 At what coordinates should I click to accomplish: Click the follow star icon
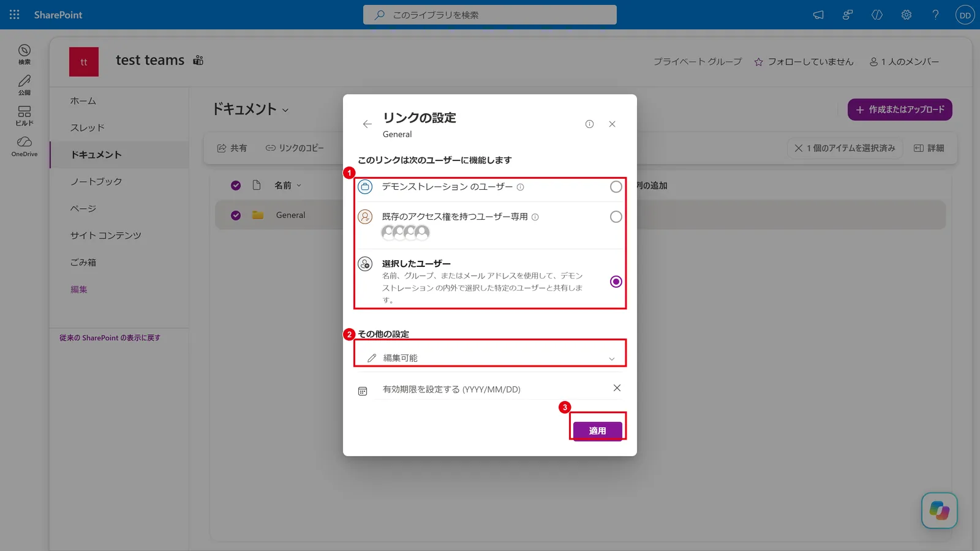[x=759, y=62]
